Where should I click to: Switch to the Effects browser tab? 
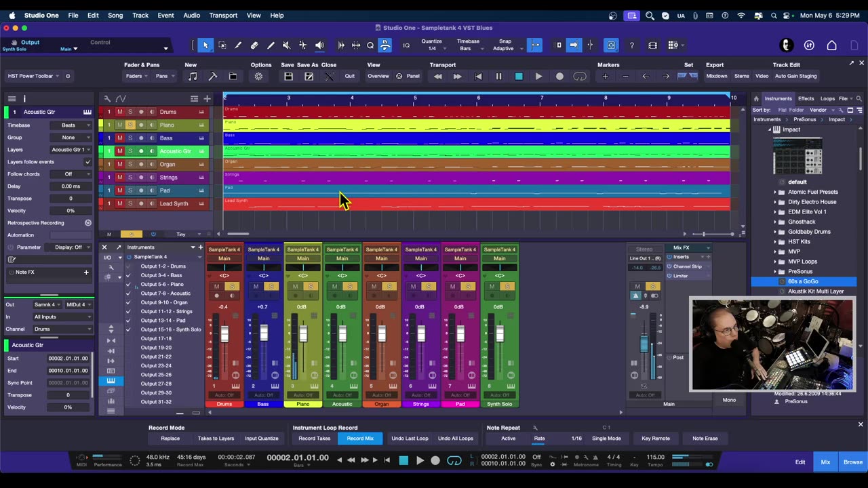(x=806, y=99)
